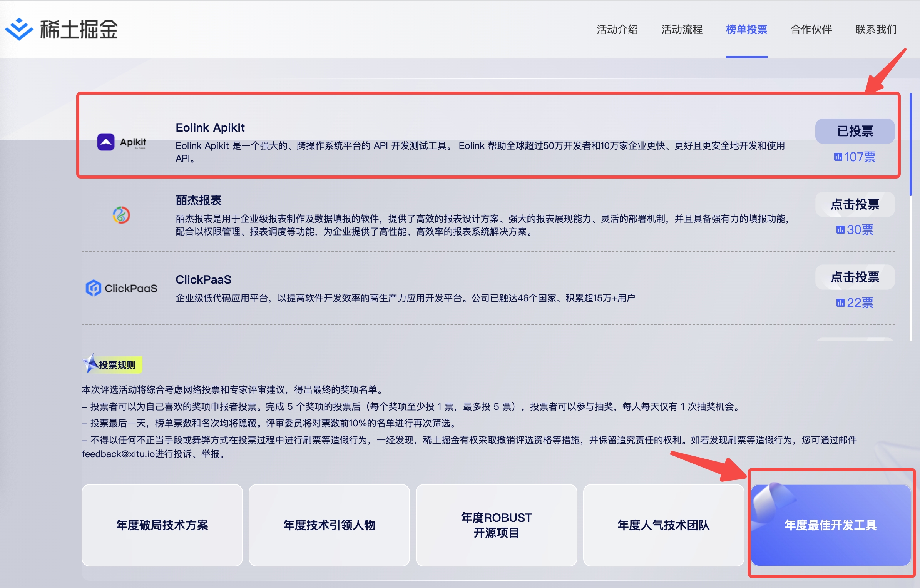This screenshot has width=920, height=588.
Task: Go to 活动流程 section
Action: (x=682, y=29)
